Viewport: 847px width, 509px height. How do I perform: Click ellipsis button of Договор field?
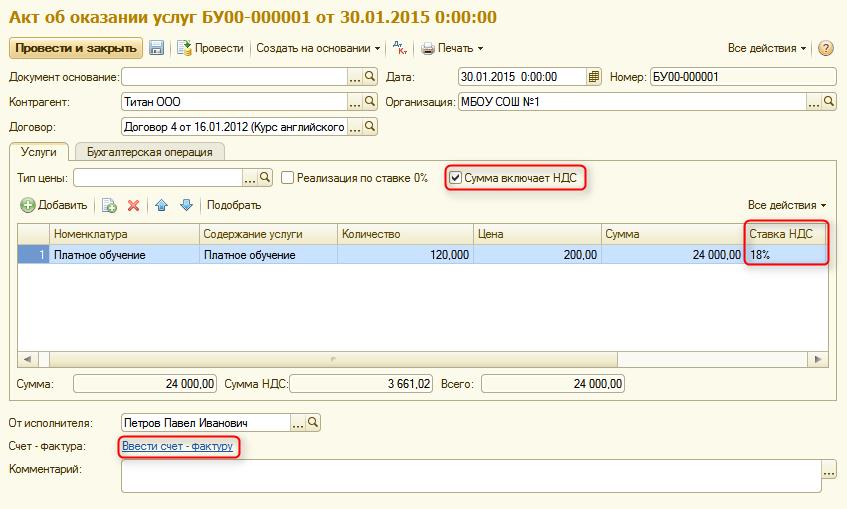pos(355,127)
